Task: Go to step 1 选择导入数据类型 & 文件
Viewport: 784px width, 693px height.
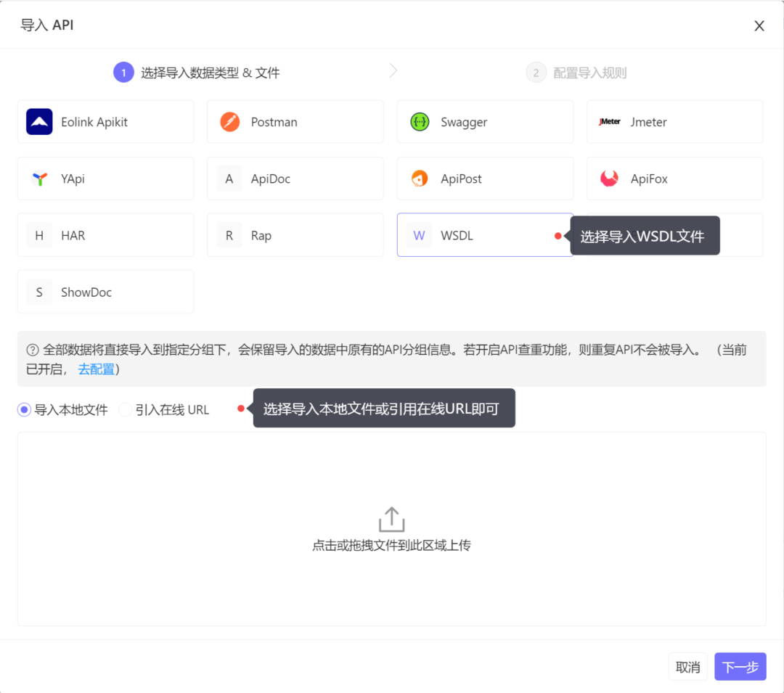Action: coord(197,73)
